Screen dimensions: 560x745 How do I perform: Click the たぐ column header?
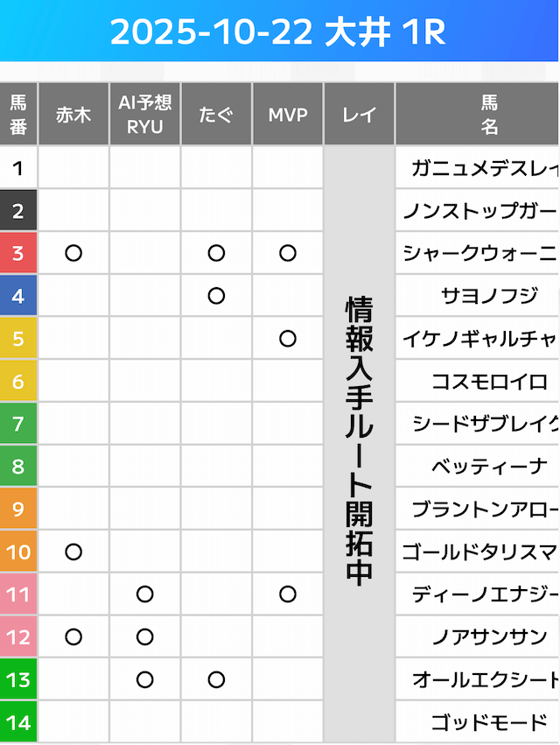pyautogui.click(x=216, y=115)
